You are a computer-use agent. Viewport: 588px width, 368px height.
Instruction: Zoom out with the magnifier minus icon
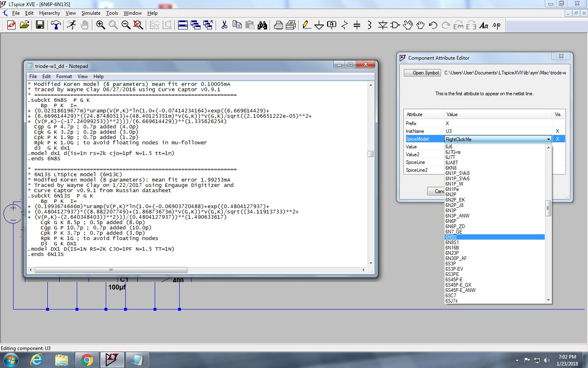(x=126, y=25)
